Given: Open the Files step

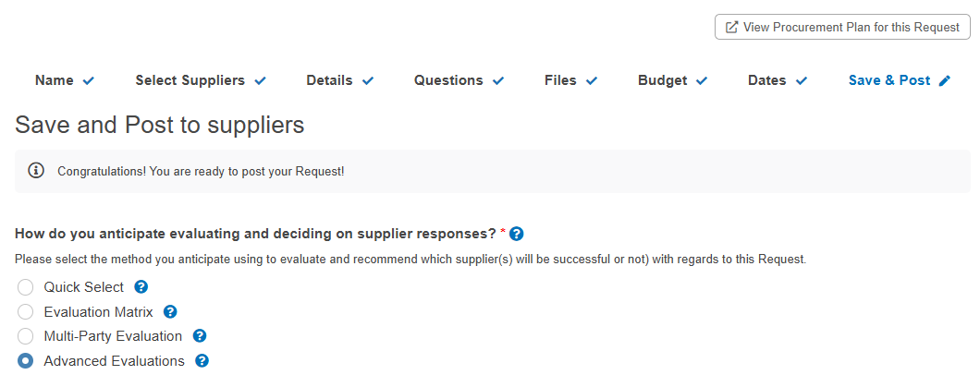Looking at the screenshot, I should (x=570, y=80).
